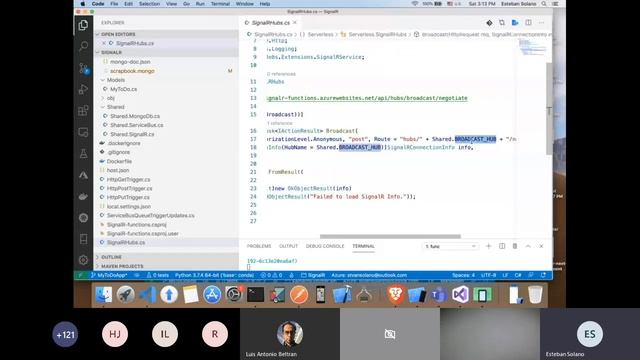Click Spaces: 4 indentation setting
Image resolution: width=640 pixels, height=360 pixels.
click(463, 275)
